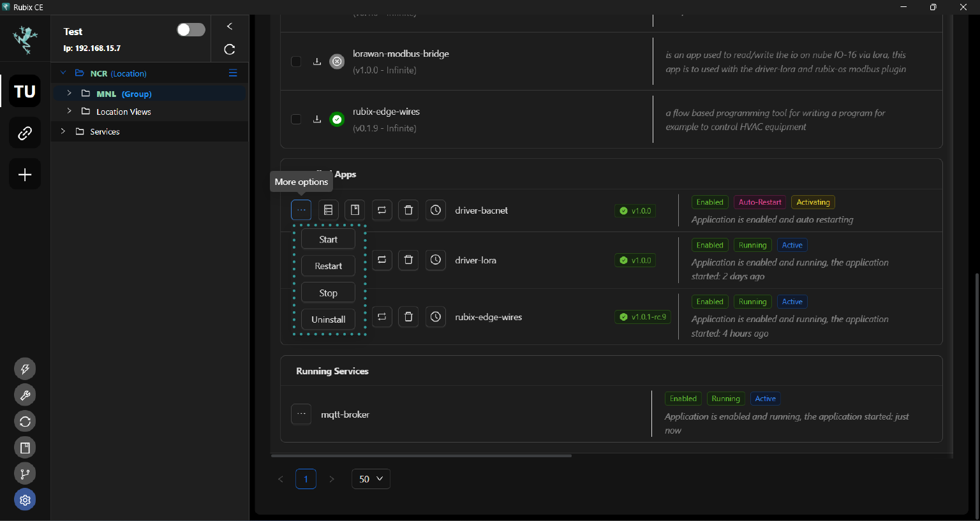
Task: Toggle the Test connection switch
Action: click(x=191, y=30)
